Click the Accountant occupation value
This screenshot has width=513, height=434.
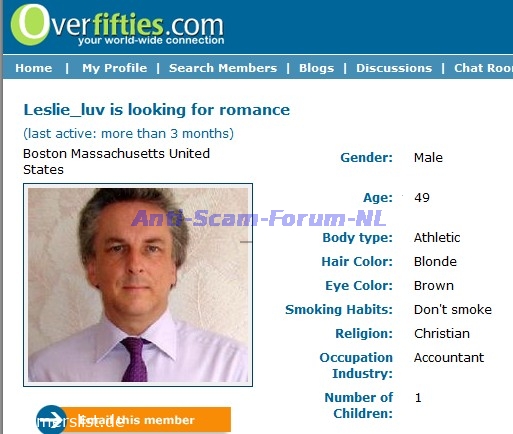pos(449,357)
